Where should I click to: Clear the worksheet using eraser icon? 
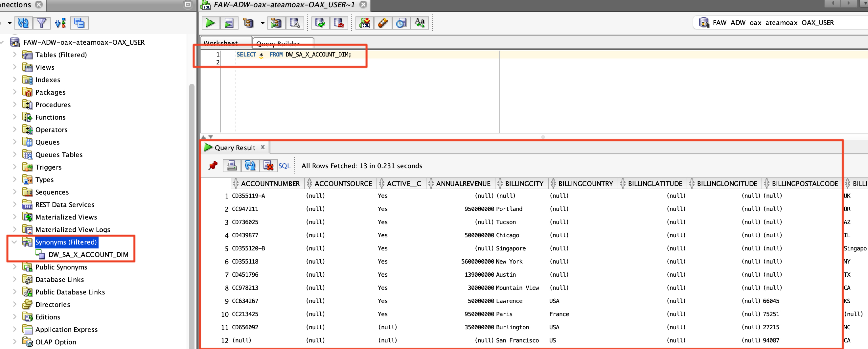click(x=383, y=23)
